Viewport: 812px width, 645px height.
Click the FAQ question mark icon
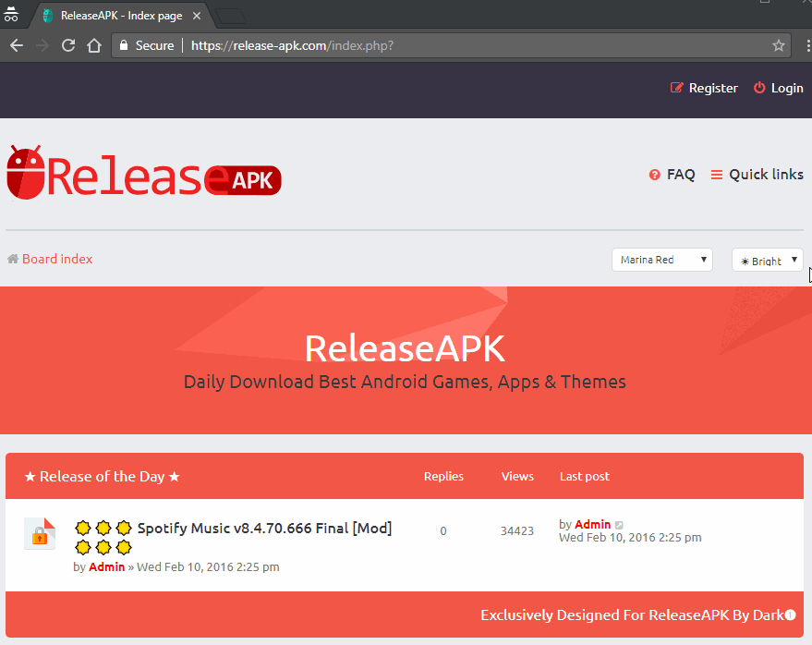[655, 175]
